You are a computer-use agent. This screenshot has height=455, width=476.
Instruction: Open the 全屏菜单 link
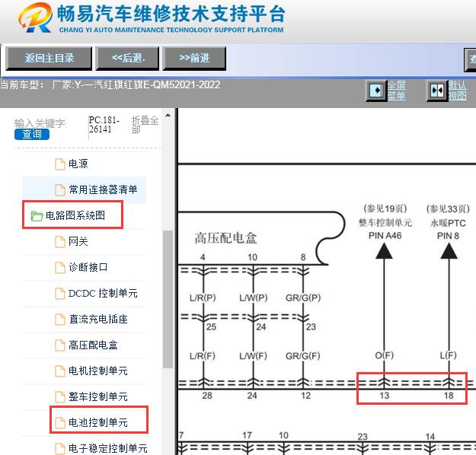(397, 91)
